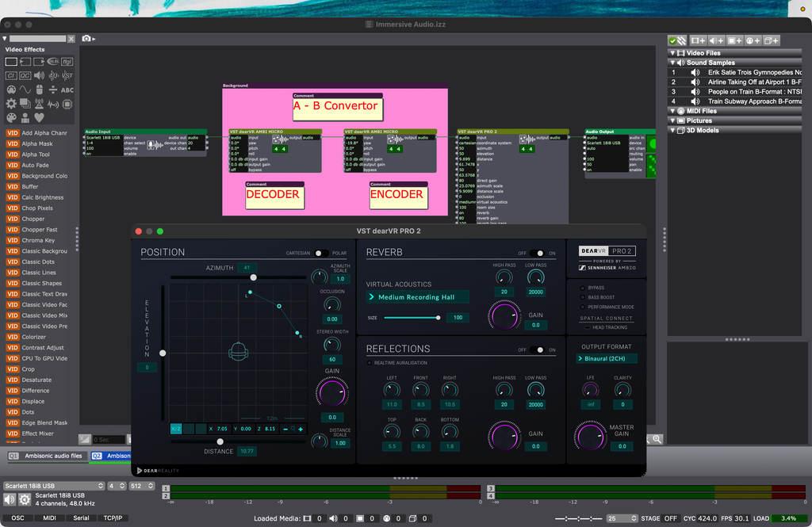This screenshot has height=527, width=812.
Task: Click the OSC status indicator
Action: [x=17, y=518]
